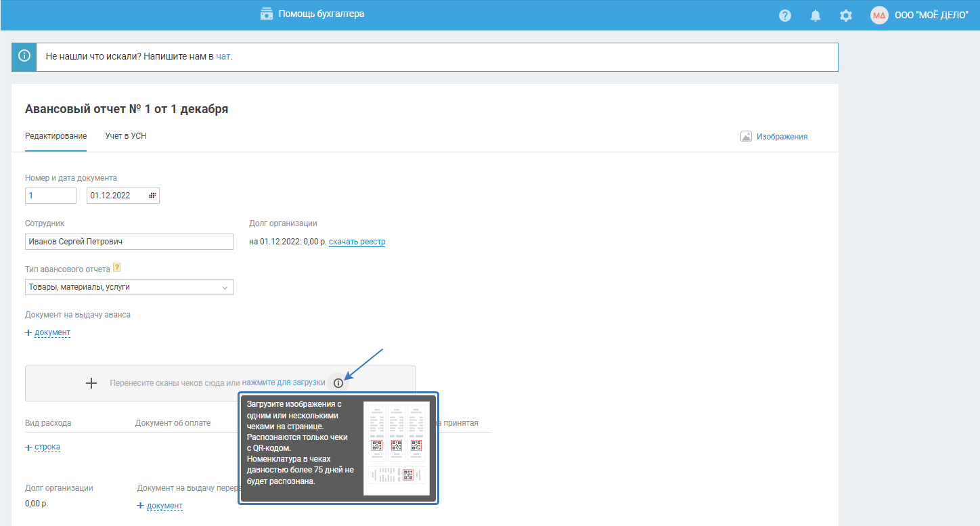Viewport: 980px width, 526px height.
Task: Click the Помощь бухгалтера briefcase icon
Action: click(x=267, y=14)
